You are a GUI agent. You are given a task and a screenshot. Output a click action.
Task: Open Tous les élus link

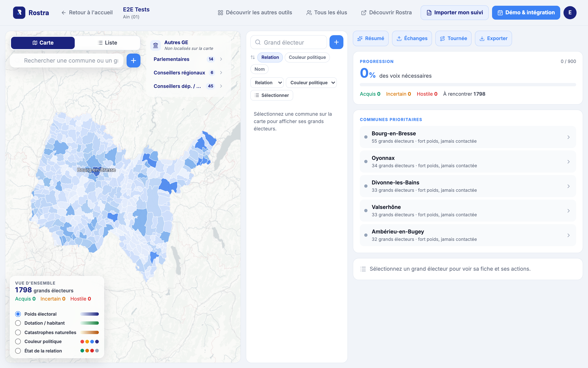(x=326, y=13)
